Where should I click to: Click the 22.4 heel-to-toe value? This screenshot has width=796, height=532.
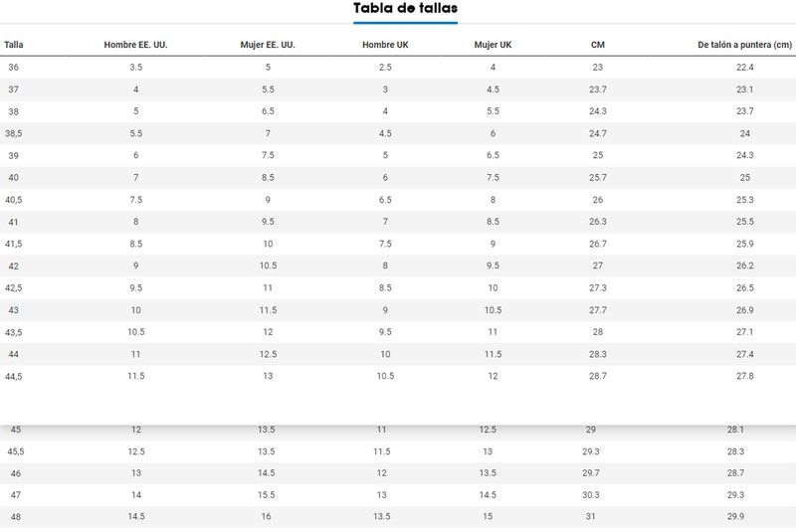(x=744, y=67)
